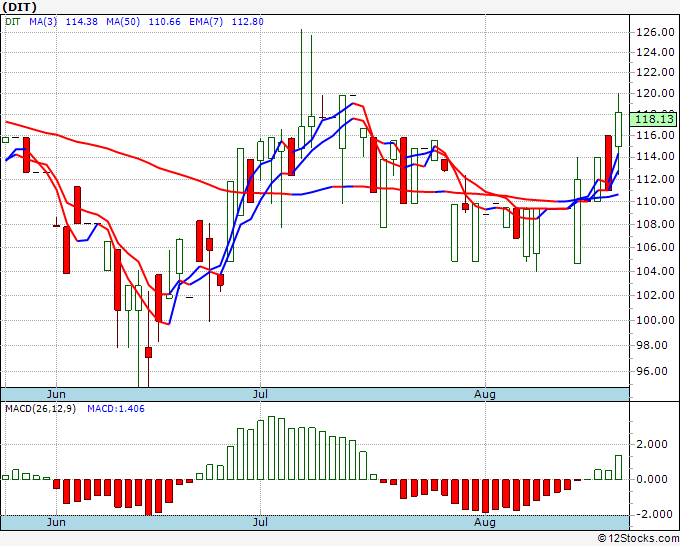Select the 100.00 price axis label
This screenshot has height=546, width=680.
655,320
